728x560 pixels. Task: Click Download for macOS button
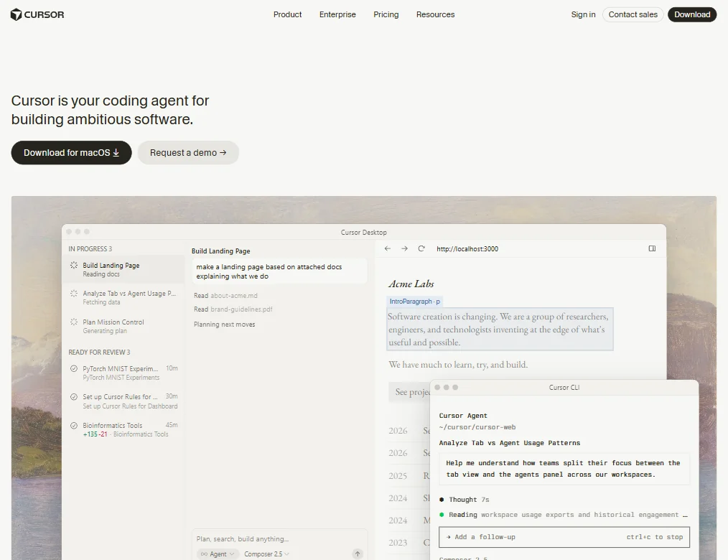tap(72, 153)
